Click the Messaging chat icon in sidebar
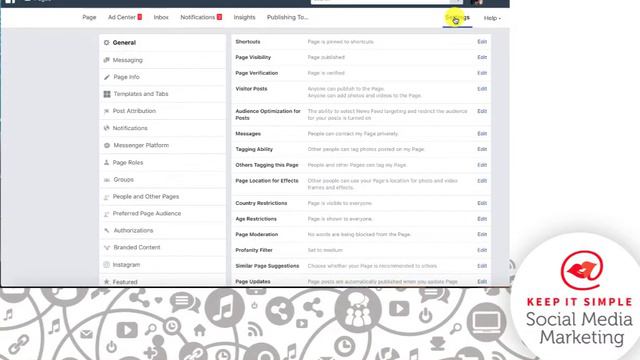 (x=107, y=60)
